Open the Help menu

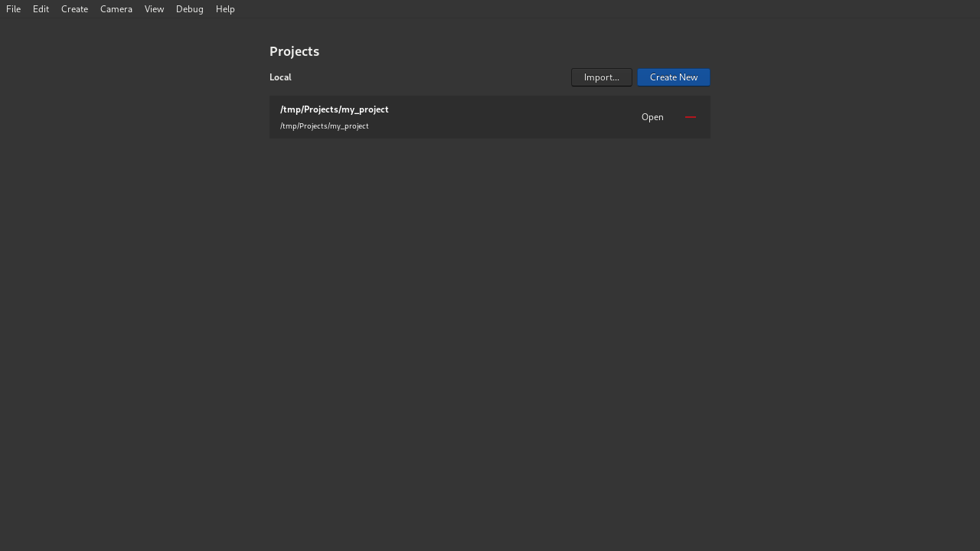click(x=225, y=9)
